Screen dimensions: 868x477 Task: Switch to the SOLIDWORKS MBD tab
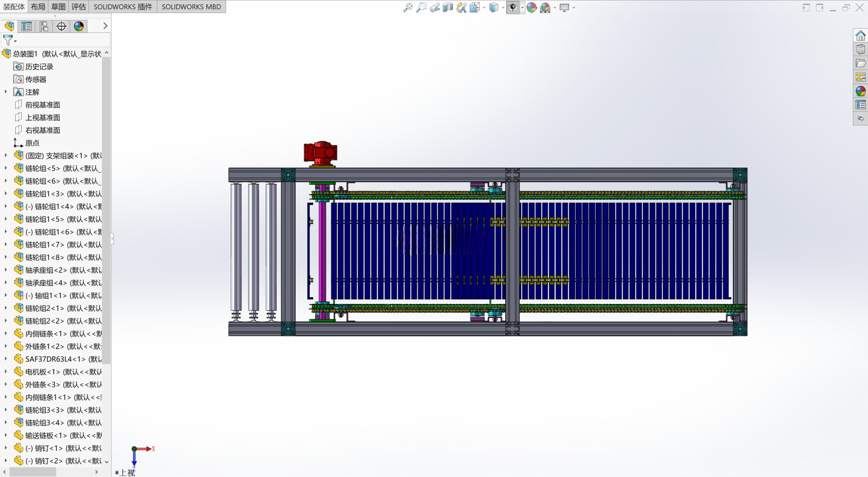tap(191, 7)
